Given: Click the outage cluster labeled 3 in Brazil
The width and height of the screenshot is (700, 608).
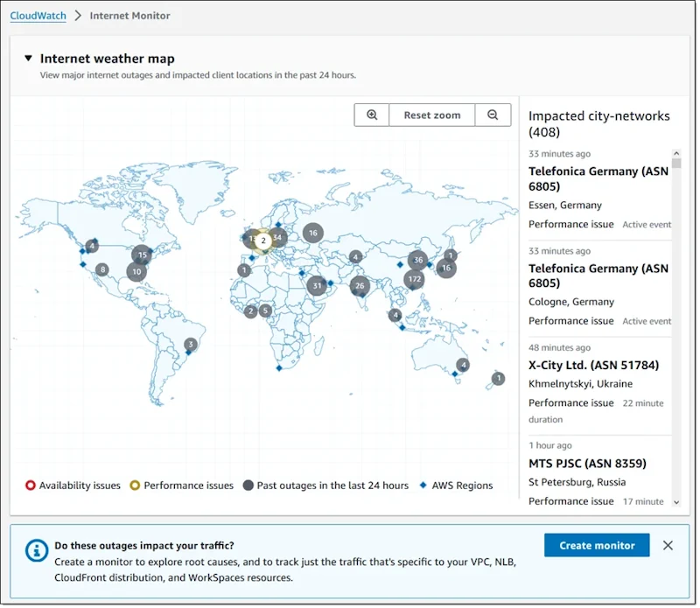Looking at the screenshot, I should pos(191,344).
